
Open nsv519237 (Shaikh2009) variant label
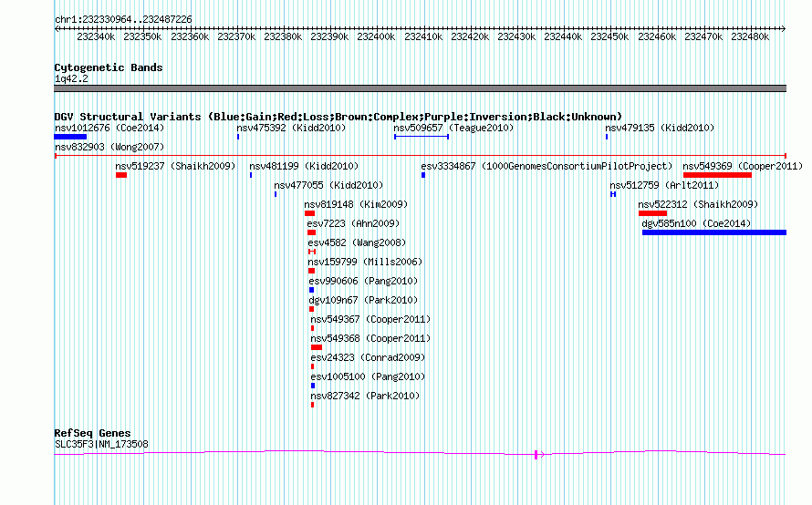click(x=175, y=166)
